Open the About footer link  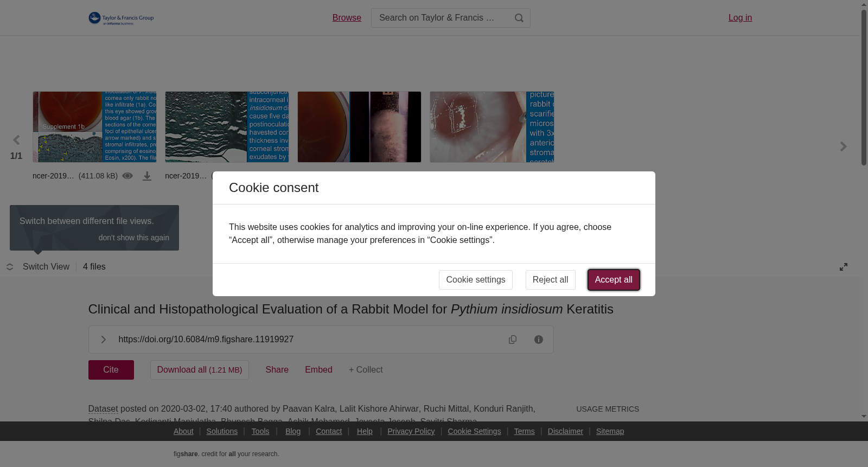(x=183, y=431)
